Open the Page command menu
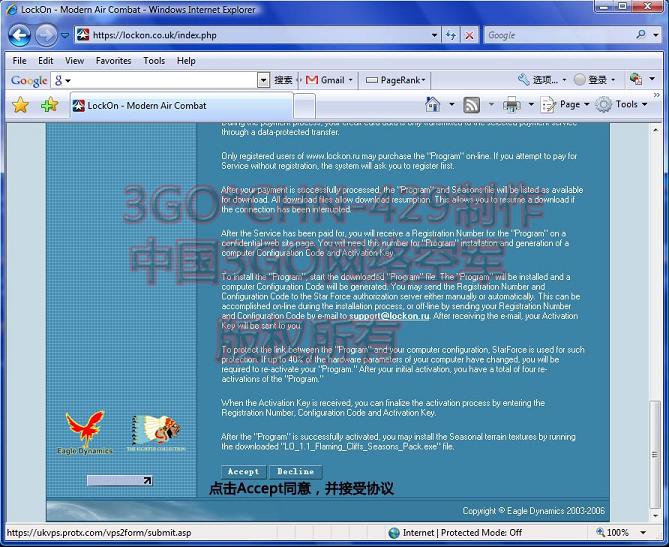 coord(565,105)
